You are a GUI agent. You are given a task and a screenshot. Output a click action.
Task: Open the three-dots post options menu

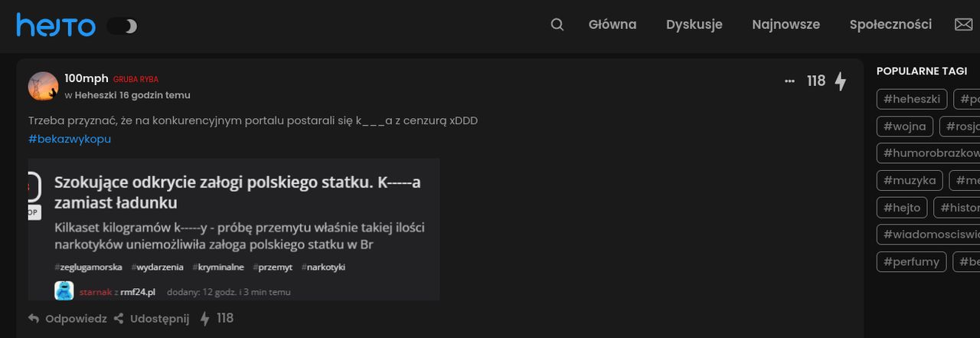point(789,81)
